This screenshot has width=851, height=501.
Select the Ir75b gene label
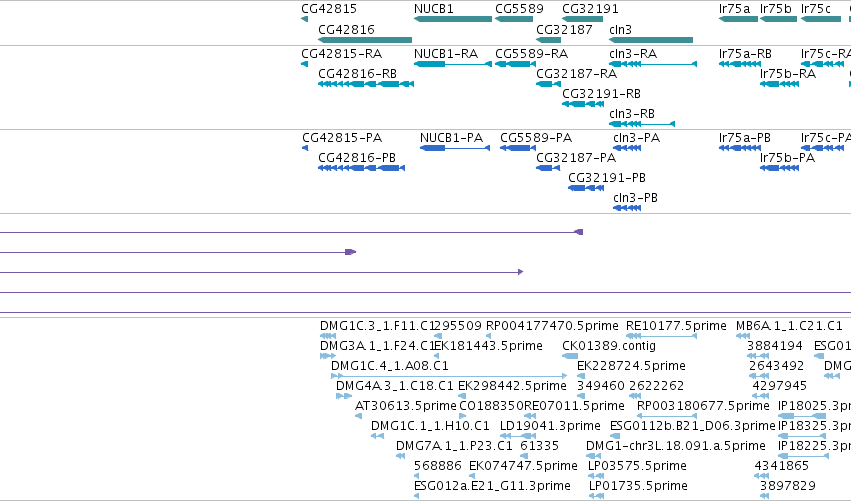[x=776, y=9]
